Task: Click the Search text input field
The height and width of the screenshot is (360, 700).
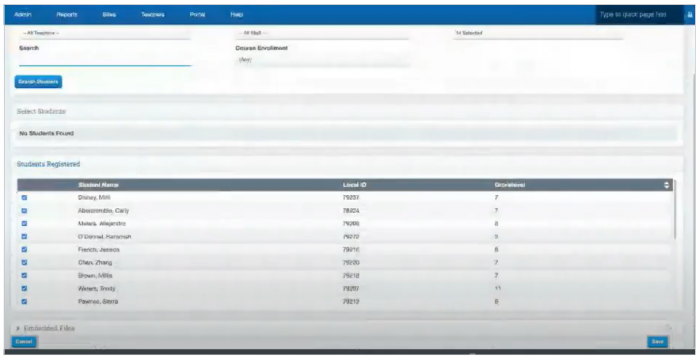Action: click(x=105, y=60)
